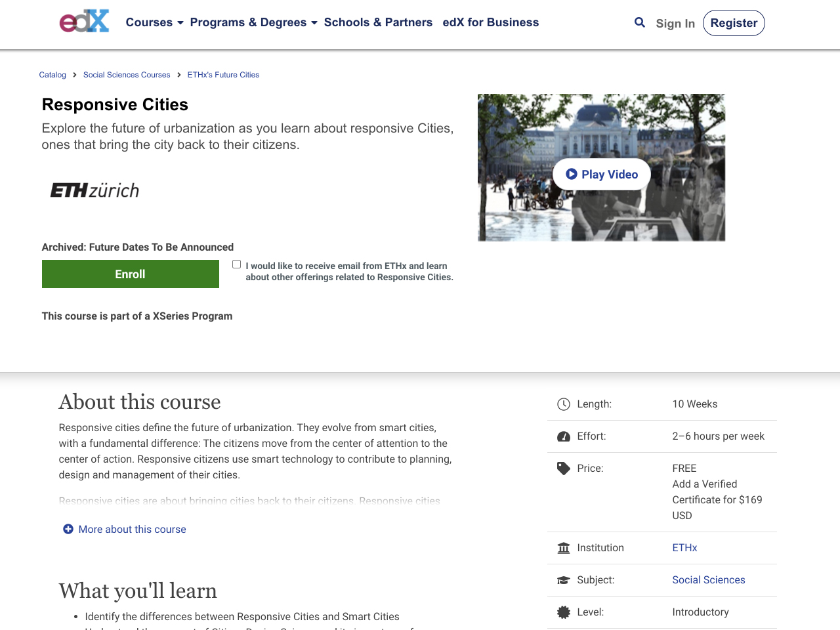The width and height of the screenshot is (840, 630).
Task: Expand More about this course
Action: 125,529
